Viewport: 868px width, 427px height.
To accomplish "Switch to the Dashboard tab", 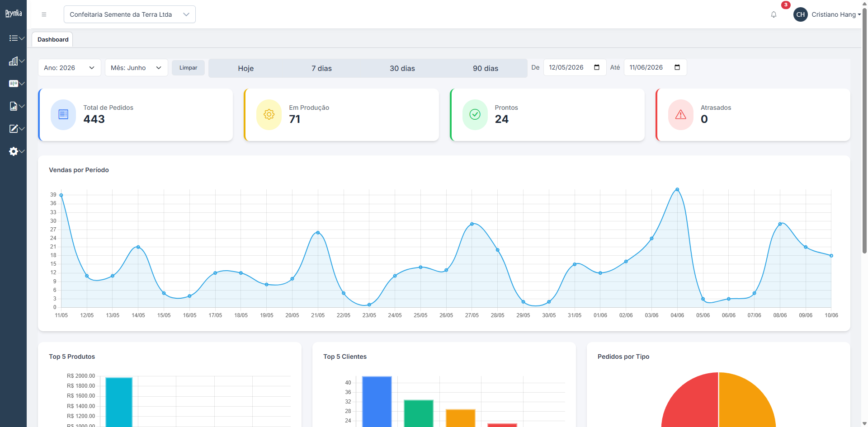I will pos(53,40).
